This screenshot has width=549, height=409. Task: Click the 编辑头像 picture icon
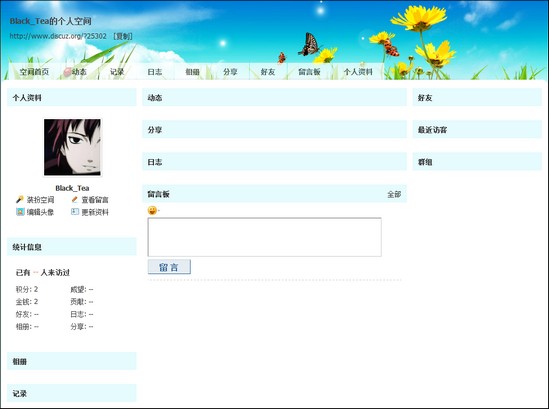pyautogui.click(x=20, y=212)
